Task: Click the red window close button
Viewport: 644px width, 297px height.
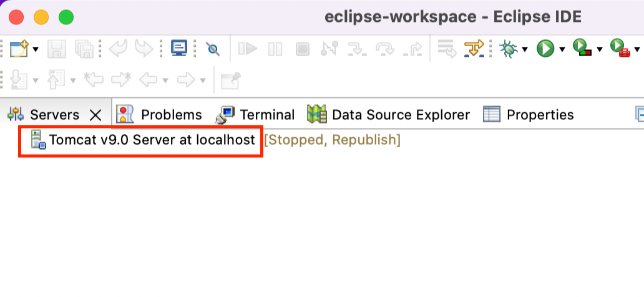Action: point(17,17)
